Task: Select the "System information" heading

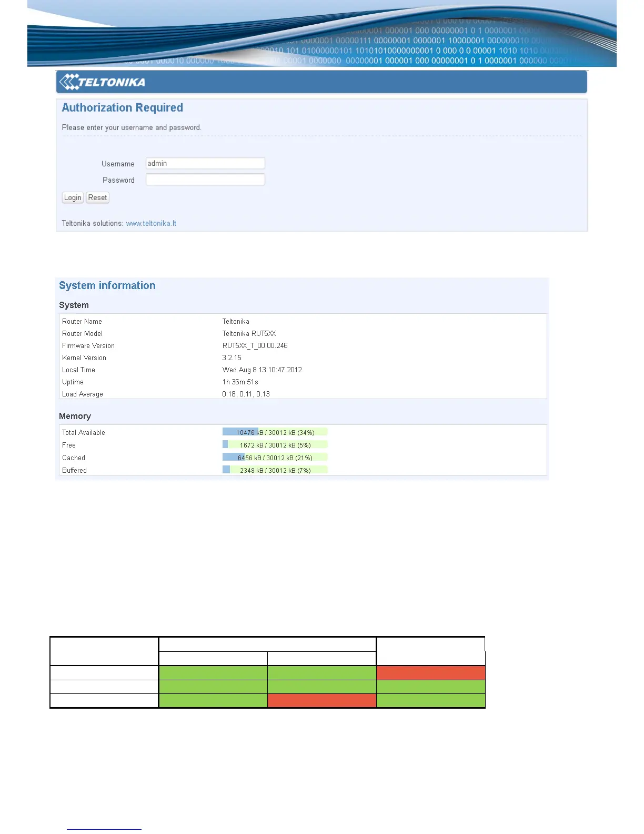Action: tap(107, 285)
